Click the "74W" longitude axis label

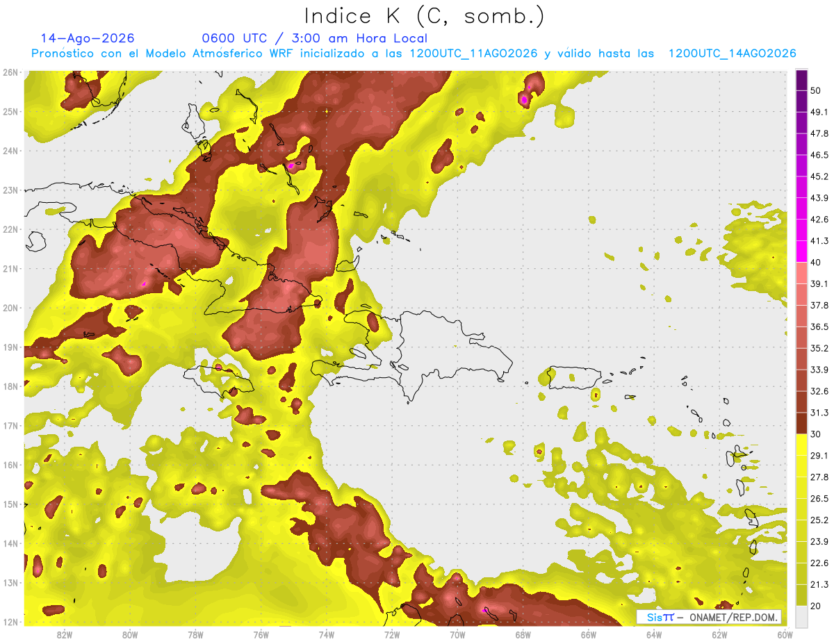click(x=326, y=634)
